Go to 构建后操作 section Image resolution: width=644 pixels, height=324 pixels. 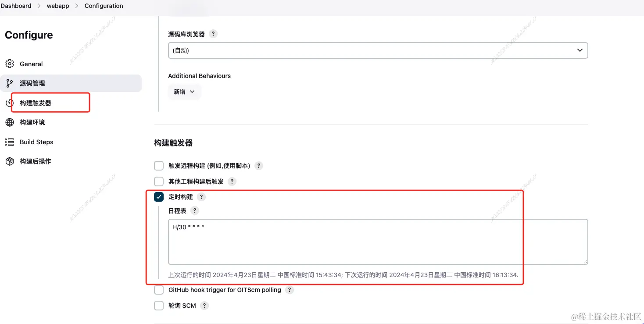(x=71, y=161)
